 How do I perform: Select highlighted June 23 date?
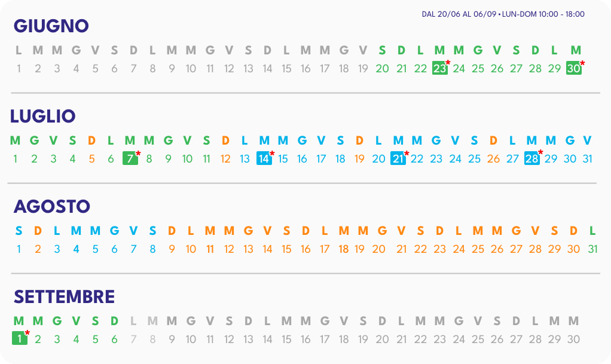pos(439,69)
